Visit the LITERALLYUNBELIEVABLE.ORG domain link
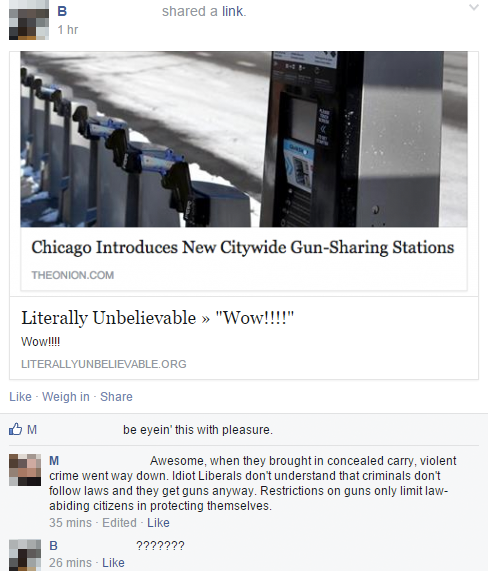The image size is (488, 571). click(x=104, y=364)
